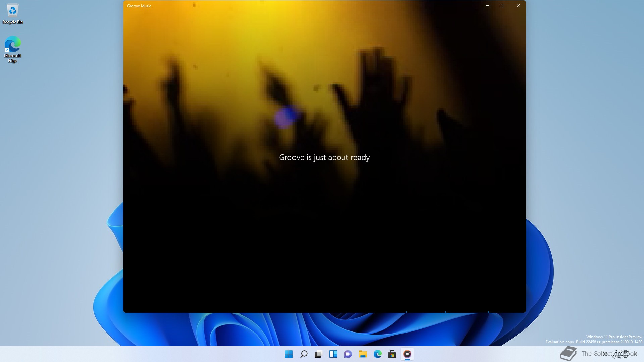Viewport: 644px width, 362px height.
Task: Open File Explorer from the taskbar
Action: tap(363, 354)
